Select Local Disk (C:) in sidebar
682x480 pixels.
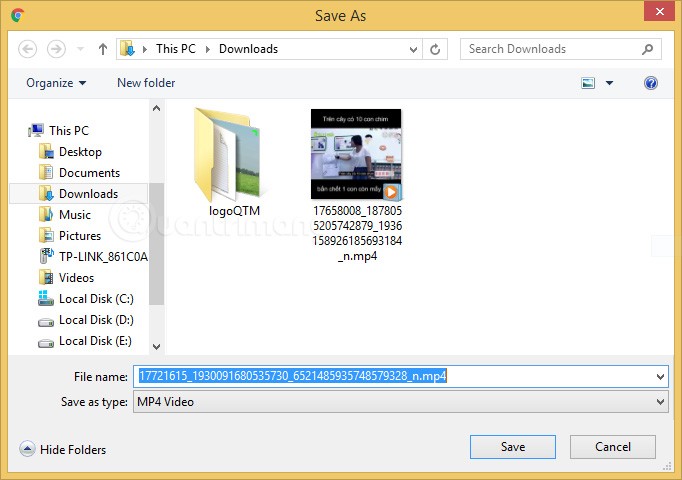click(x=95, y=299)
